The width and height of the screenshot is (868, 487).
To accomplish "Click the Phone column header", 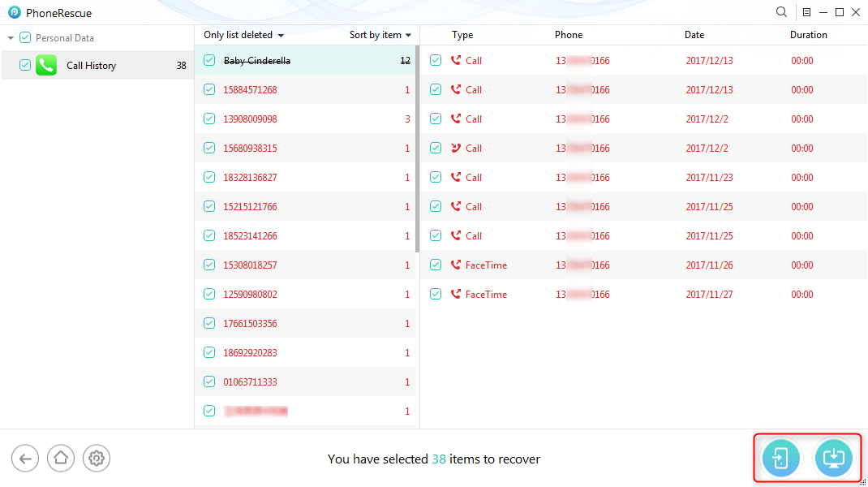I will (x=569, y=35).
